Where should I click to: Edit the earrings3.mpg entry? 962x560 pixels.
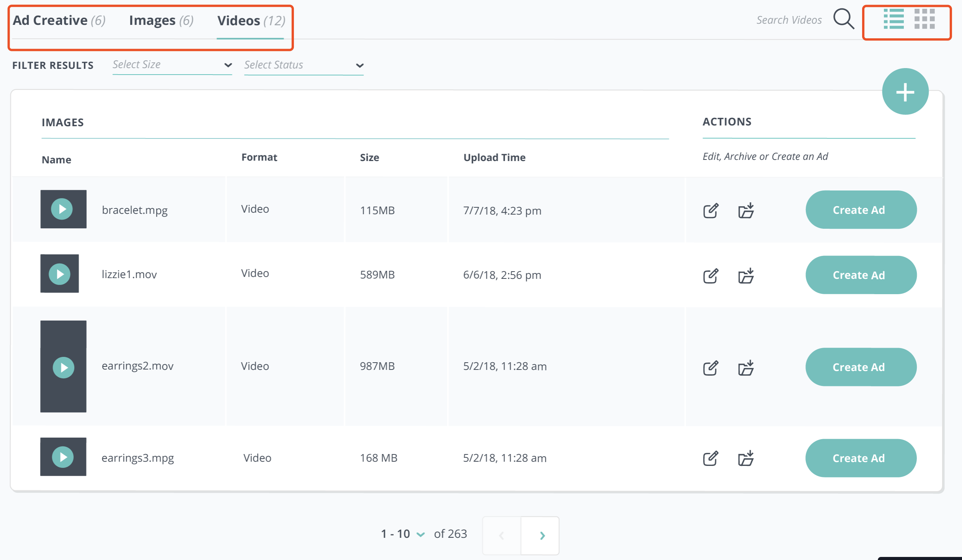click(711, 458)
